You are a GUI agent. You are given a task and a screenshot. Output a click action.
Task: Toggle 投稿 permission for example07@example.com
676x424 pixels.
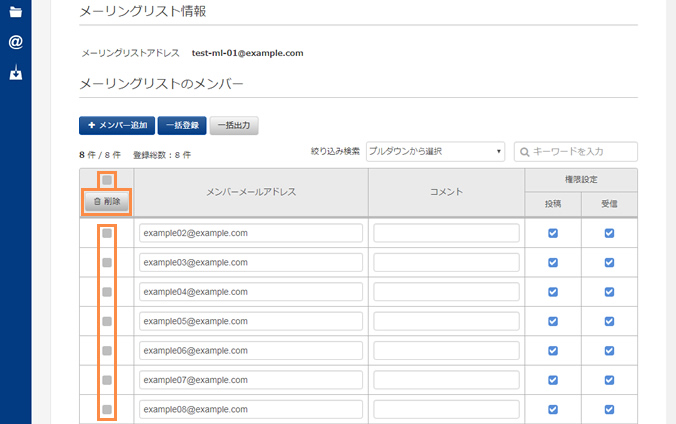553,380
